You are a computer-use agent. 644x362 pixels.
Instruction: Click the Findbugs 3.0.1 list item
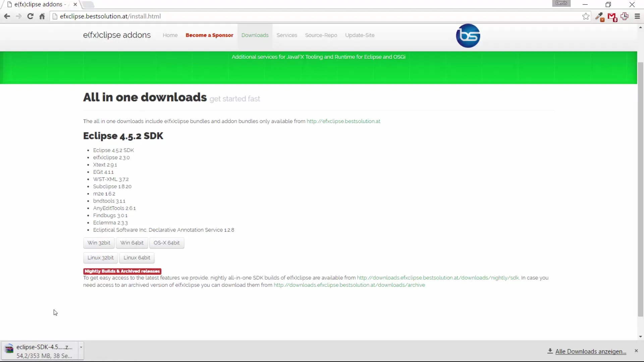(x=110, y=216)
